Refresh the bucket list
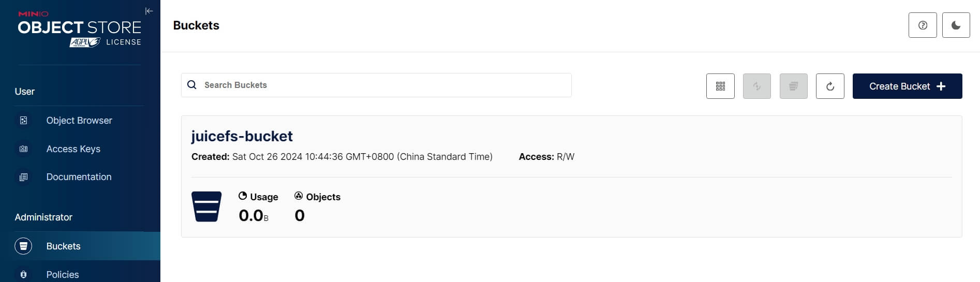The width and height of the screenshot is (980, 282). (830, 86)
